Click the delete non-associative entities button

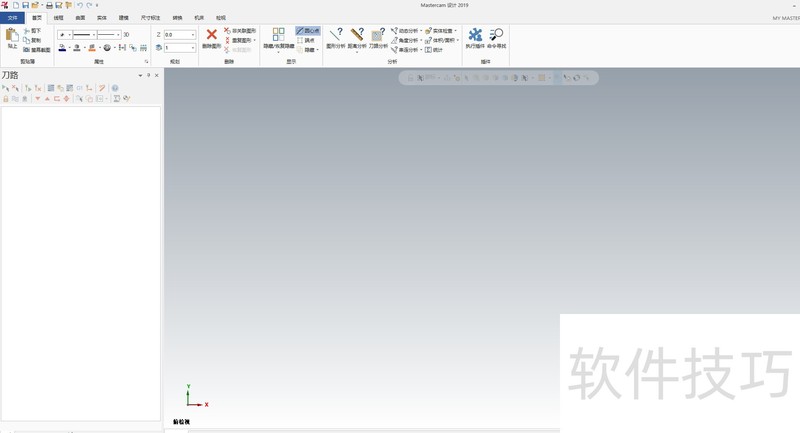pos(240,31)
